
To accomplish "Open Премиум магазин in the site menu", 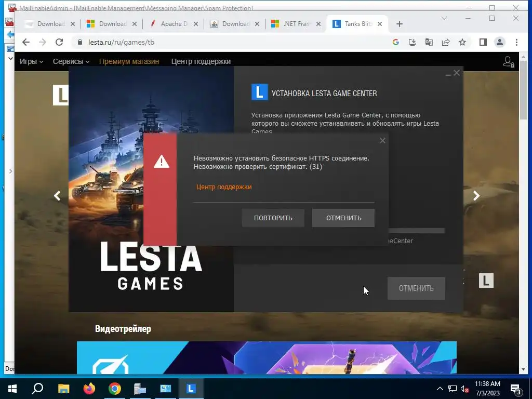I will 129,61.
